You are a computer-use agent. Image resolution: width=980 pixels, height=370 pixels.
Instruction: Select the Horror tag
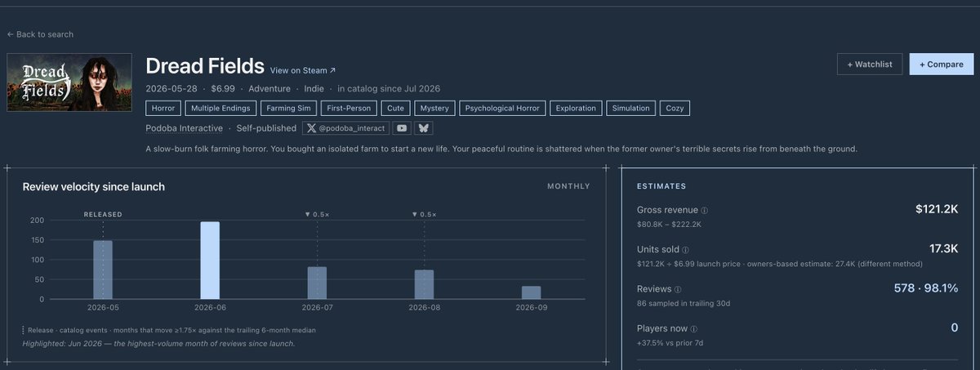163,108
